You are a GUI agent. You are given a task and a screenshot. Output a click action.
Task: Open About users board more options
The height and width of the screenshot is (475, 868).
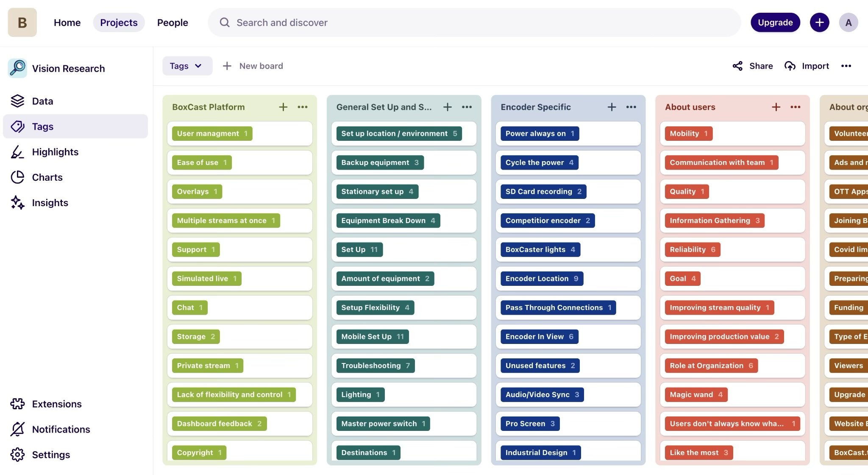click(795, 107)
